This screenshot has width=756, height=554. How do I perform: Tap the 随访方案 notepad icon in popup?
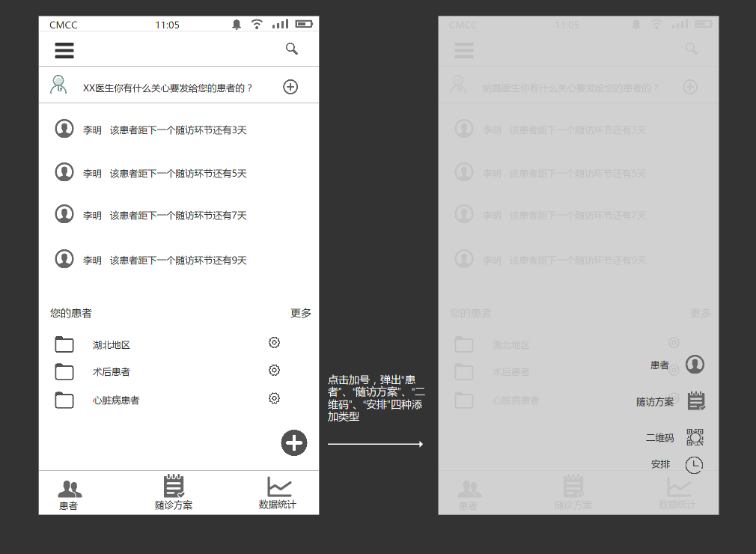click(x=695, y=401)
